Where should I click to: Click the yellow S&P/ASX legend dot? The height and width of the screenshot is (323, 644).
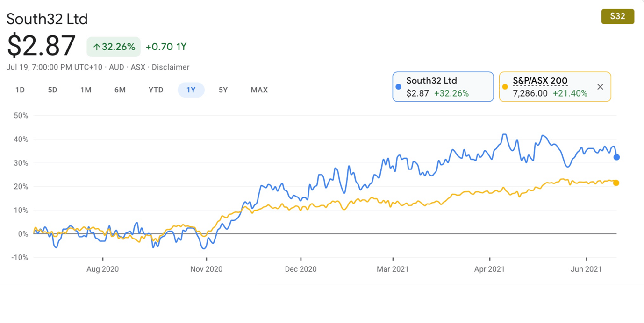click(x=505, y=87)
